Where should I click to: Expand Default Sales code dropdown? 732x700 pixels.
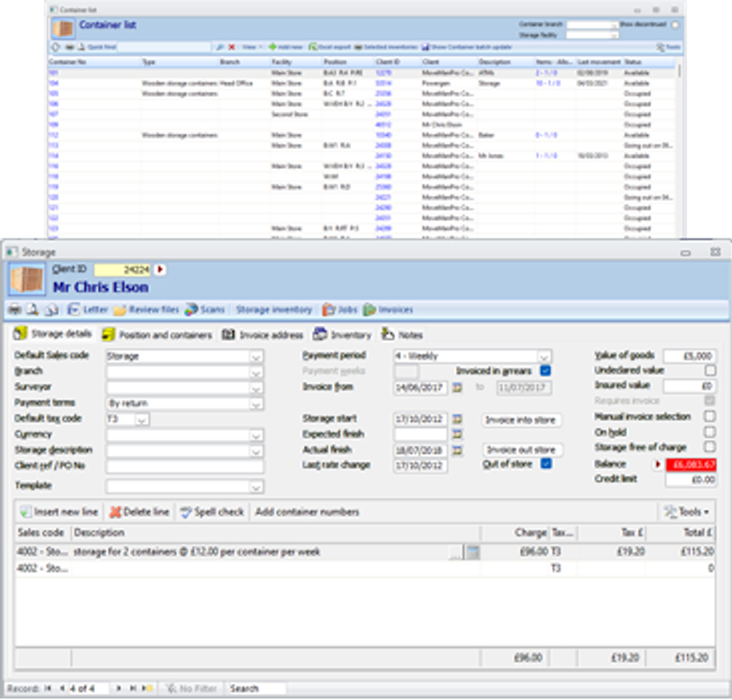(256, 357)
